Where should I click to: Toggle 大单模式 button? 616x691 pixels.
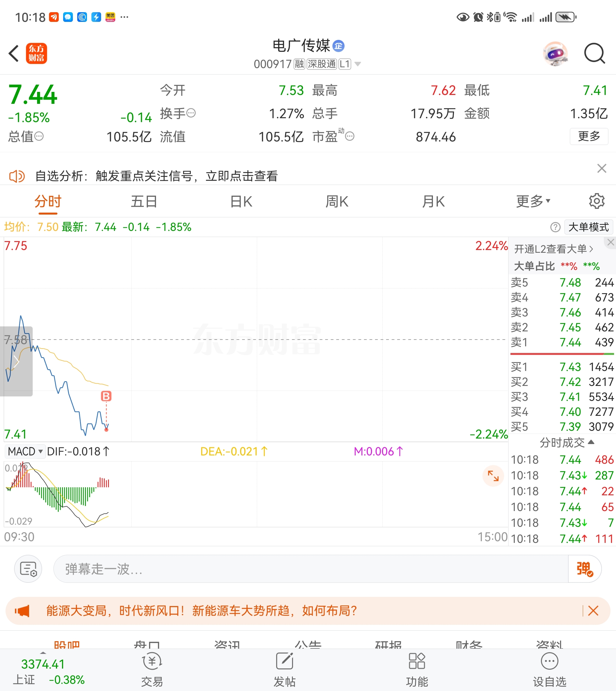[x=589, y=227]
